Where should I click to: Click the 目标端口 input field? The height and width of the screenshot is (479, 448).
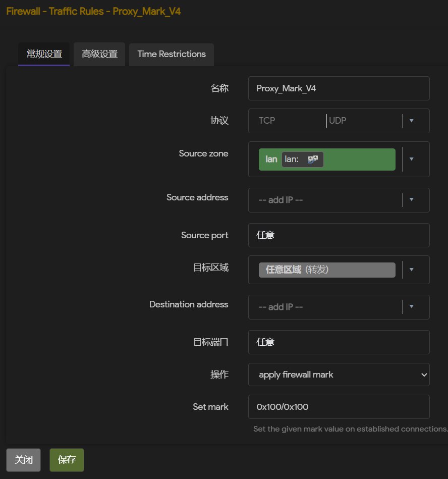click(x=339, y=342)
